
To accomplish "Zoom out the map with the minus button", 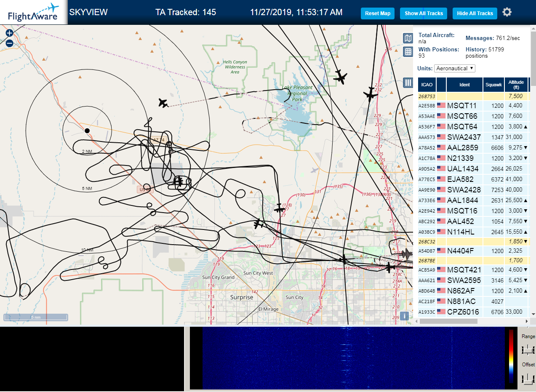I will [9, 43].
